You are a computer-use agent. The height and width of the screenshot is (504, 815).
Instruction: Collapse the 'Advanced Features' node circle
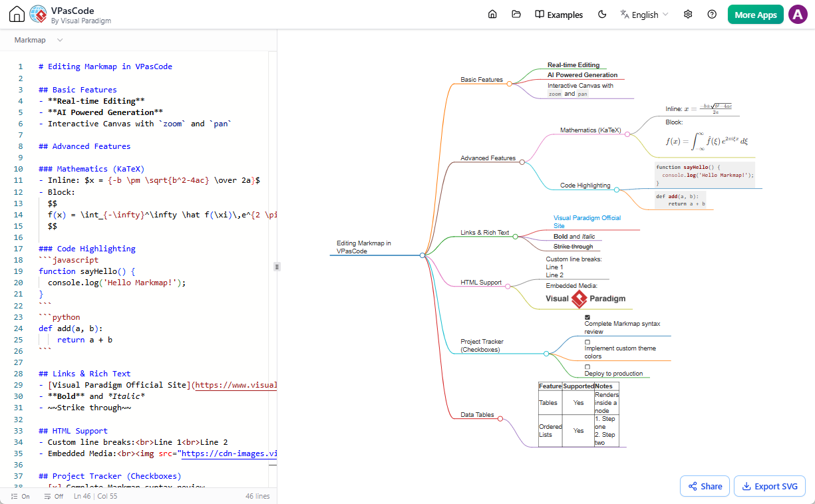point(522,162)
